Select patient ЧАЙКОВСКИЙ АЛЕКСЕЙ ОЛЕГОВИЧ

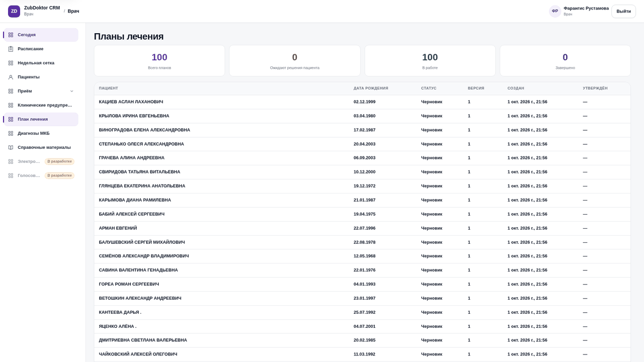pos(138,354)
